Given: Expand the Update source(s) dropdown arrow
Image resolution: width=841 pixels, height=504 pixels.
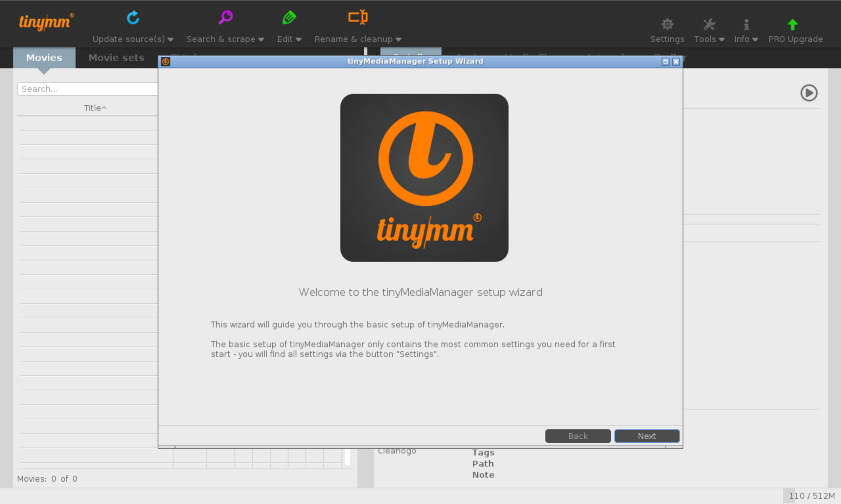Looking at the screenshot, I should point(170,40).
